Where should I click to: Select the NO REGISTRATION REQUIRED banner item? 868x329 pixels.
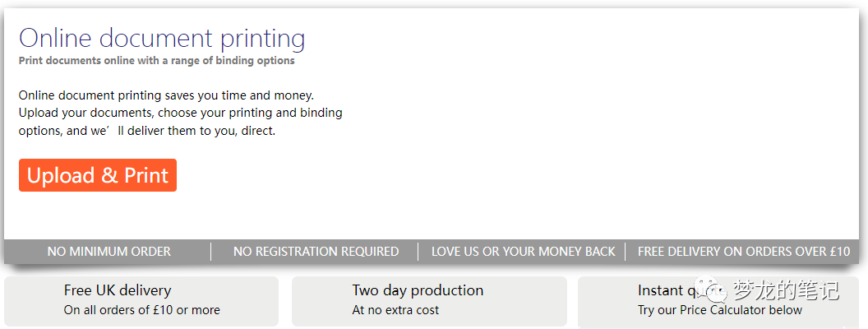316,252
